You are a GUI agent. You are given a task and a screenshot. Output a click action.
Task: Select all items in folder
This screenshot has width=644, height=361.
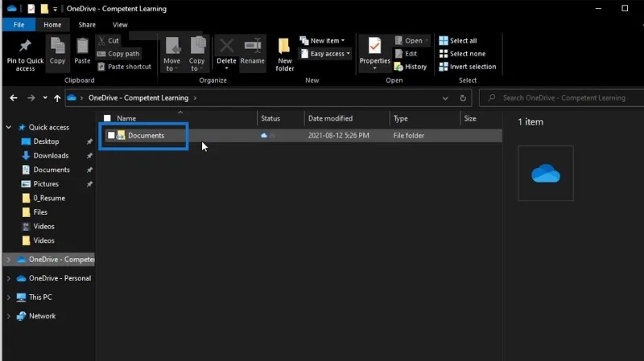tap(458, 41)
